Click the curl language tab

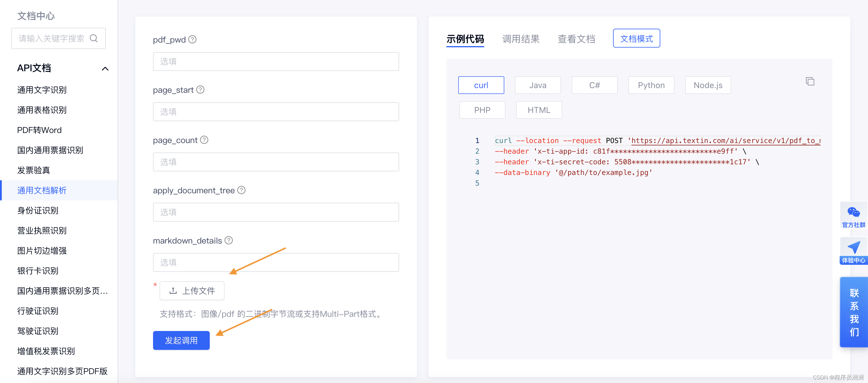(480, 85)
